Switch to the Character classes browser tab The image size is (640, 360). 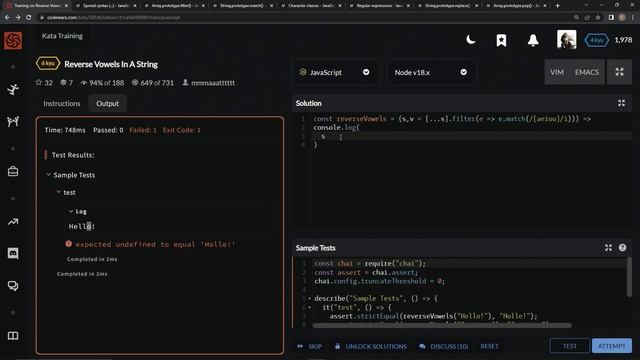311,6
